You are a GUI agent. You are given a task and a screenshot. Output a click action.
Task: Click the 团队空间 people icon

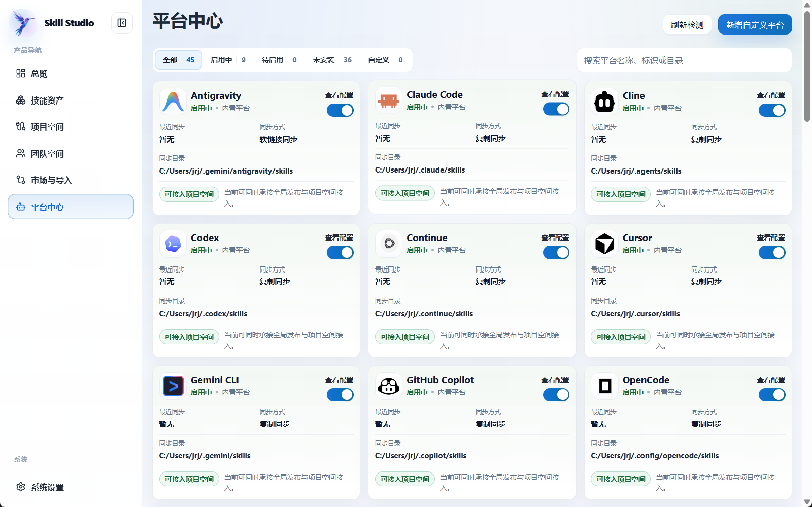pyautogui.click(x=21, y=153)
